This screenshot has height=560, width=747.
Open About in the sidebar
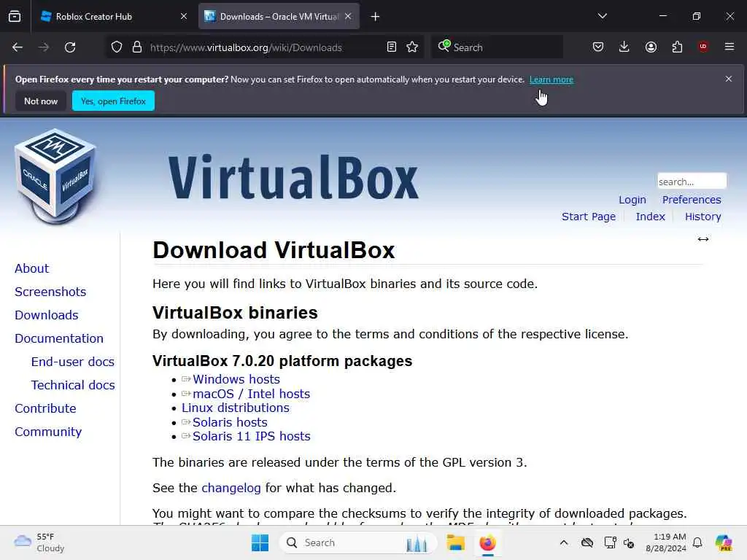pyautogui.click(x=32, y=268)
